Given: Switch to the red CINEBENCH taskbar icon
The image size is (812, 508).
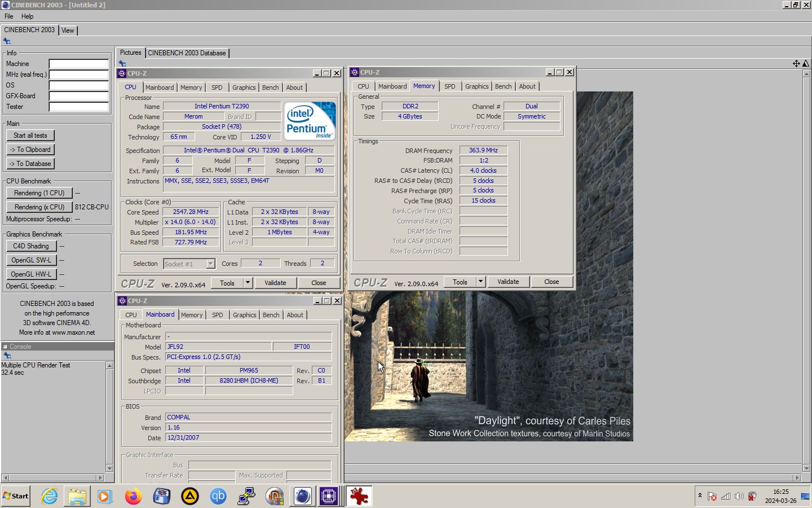Looking at the screenshot, I should pyautogui.click(x=359, y=496).
